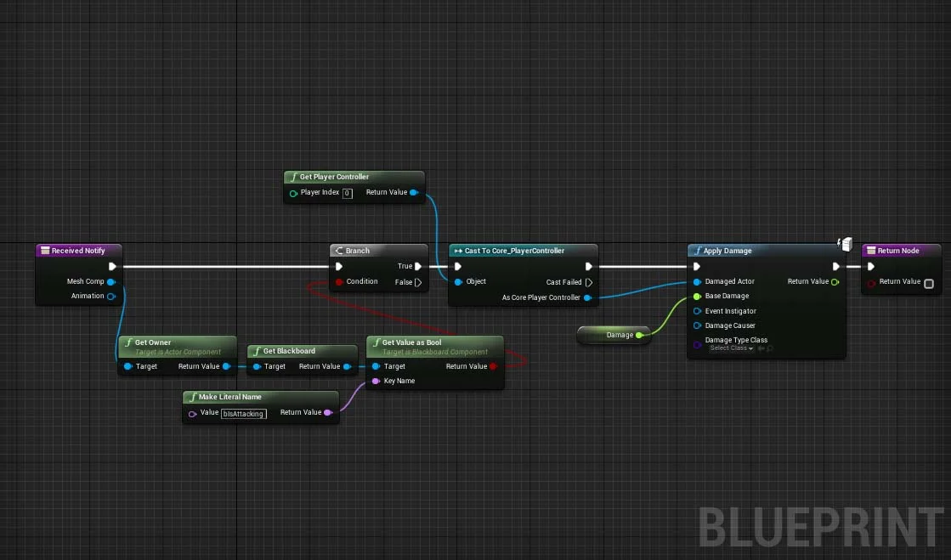Click Get Value as Bool Return Value pin
The width and height of the screenshot is (951, 560).
click(x=493, y=366)
